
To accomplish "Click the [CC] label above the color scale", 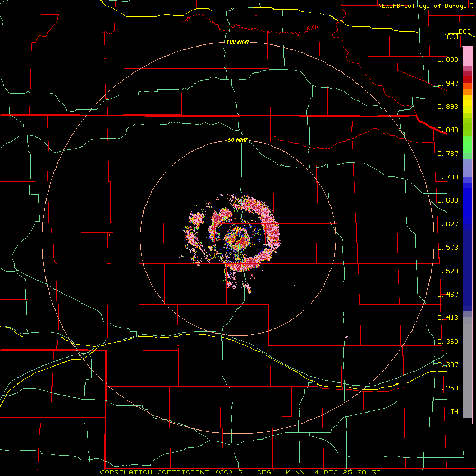I will 452,36.
